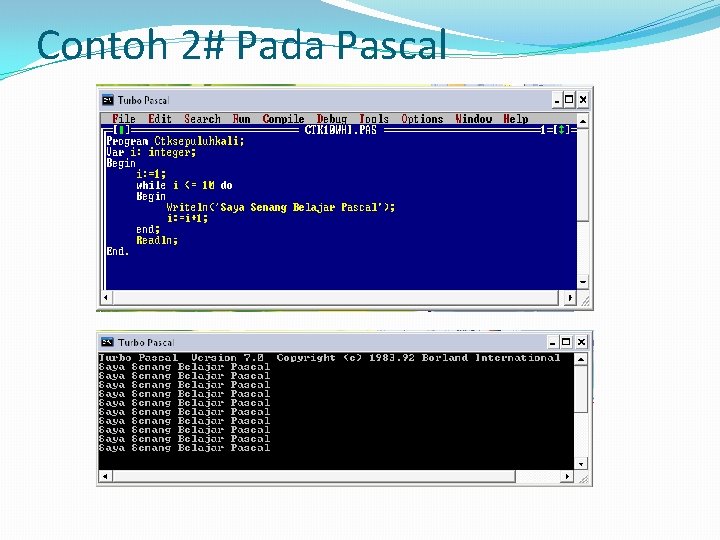This screenshot has width=720, height=540.
Task: Minimize the Turbo Pascal output window
Action: tap(553, 342)
